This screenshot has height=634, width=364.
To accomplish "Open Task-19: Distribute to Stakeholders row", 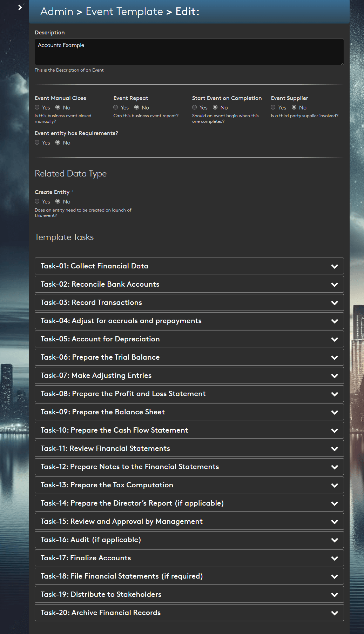I will tap(189, 594).
